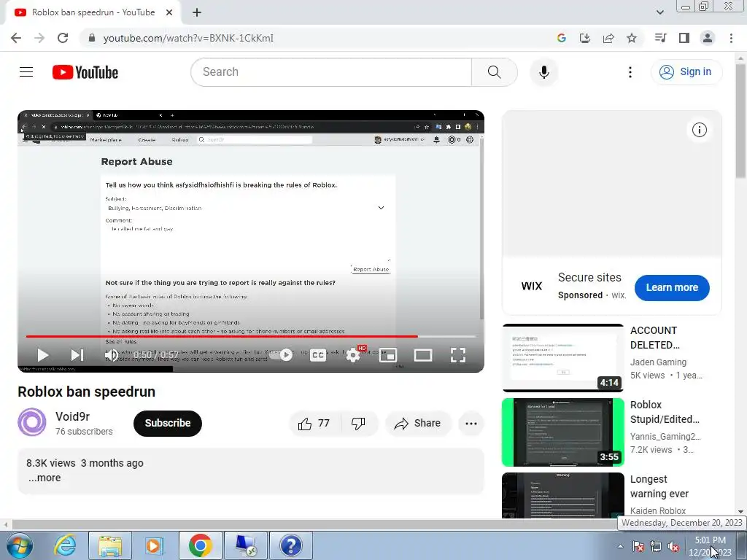Screen dimensions: 747x560
Task: Go forward in browser history
Action: (39, 38)
